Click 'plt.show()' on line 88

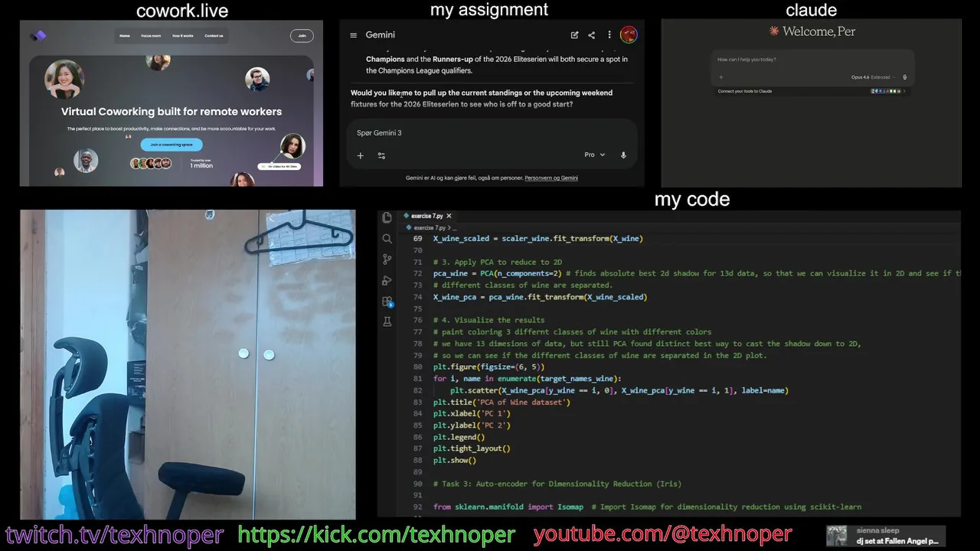click(455, 460)
